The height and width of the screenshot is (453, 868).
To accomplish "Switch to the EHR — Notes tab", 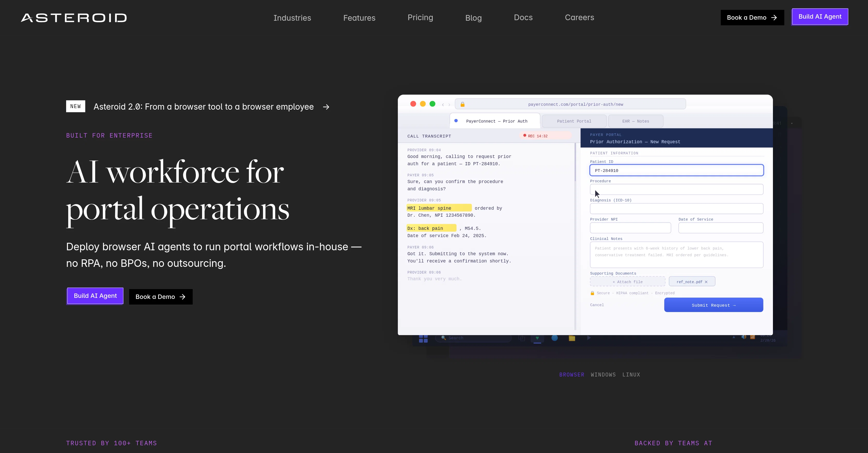I will coord(636,121).
